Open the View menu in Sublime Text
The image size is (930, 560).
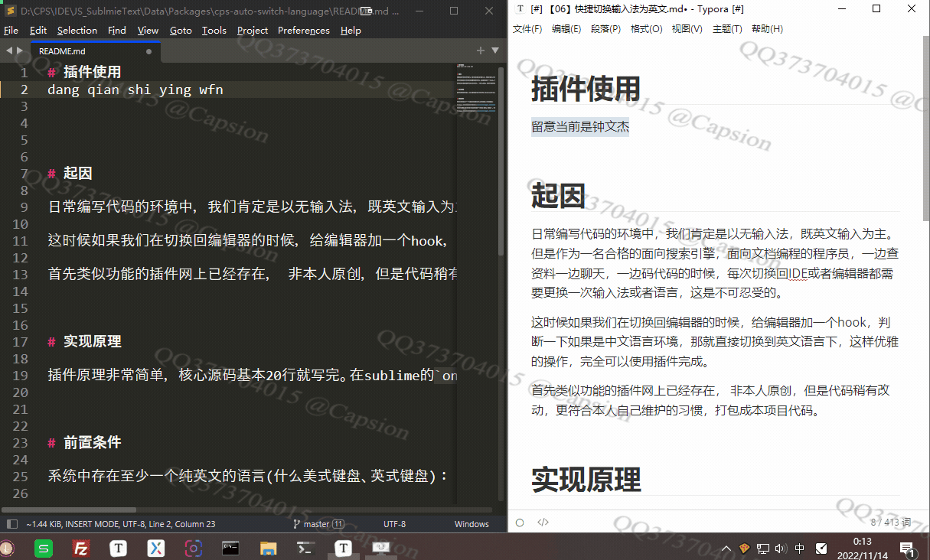pos(148,31)
